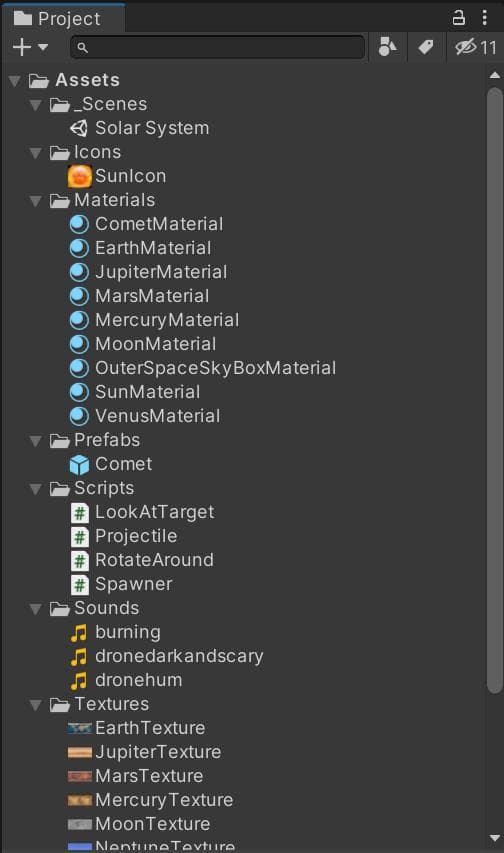Open the plus create-asset dropdown
The width and height of the screenshot is (504, 853).
[30, 47]
